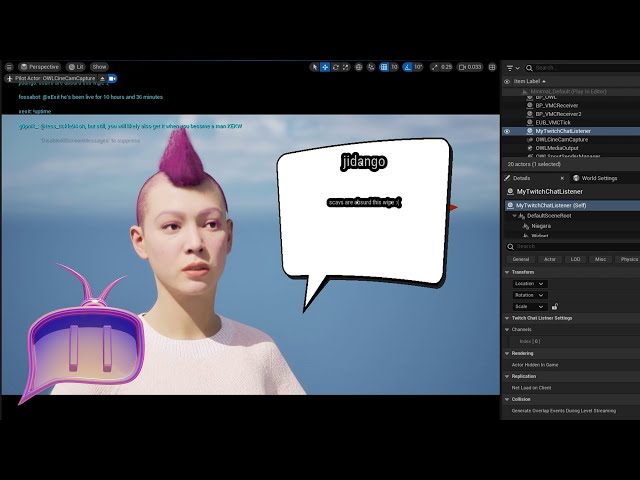Select MyTwitchChatListener (Self) component

572,205
